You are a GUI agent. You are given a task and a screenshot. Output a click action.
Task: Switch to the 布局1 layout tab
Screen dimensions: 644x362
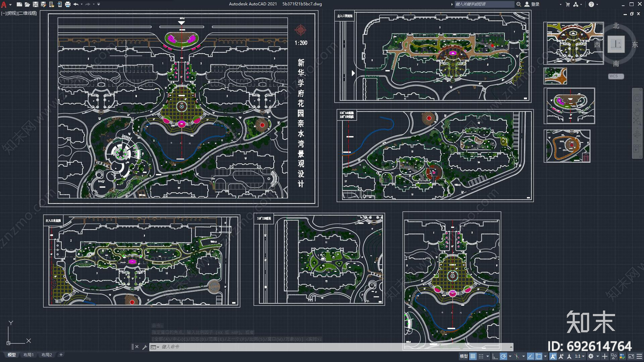pyautogui.click(x=28, y=355)
